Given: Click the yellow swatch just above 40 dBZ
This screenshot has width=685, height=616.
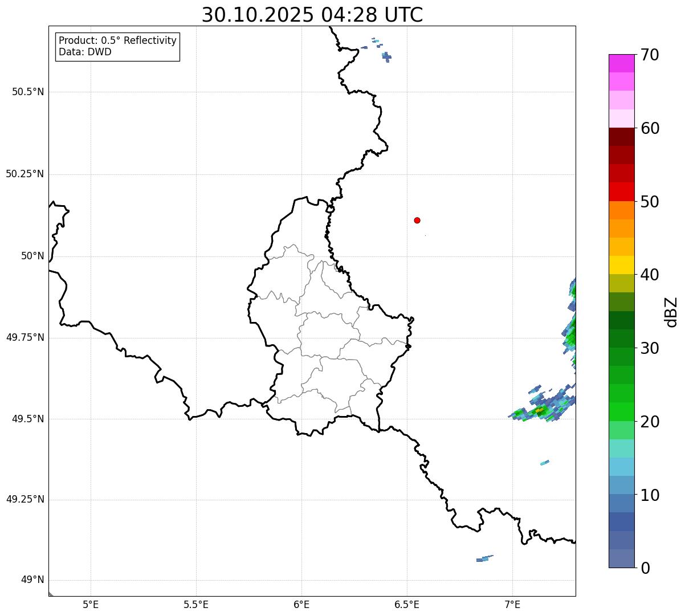Looking at the screenshot, I should [x=622, y=265].
